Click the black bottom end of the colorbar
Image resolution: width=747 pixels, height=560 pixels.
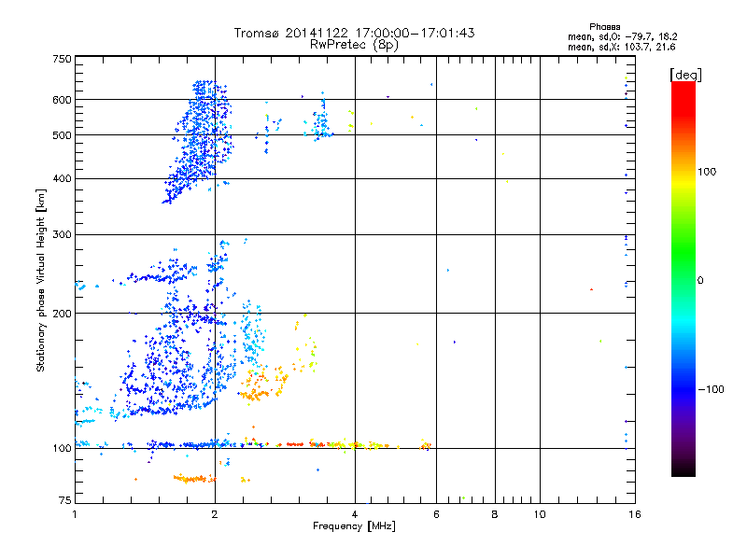[684, 469]
